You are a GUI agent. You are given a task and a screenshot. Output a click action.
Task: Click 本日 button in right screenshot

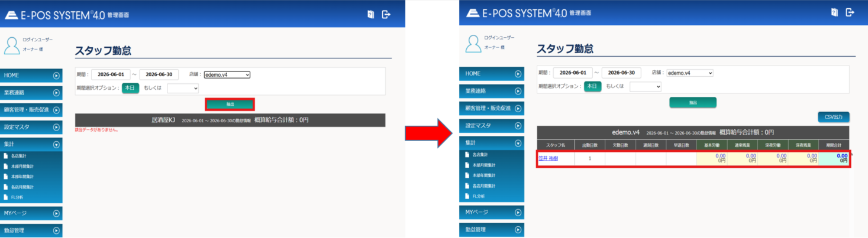coord(593,86)
